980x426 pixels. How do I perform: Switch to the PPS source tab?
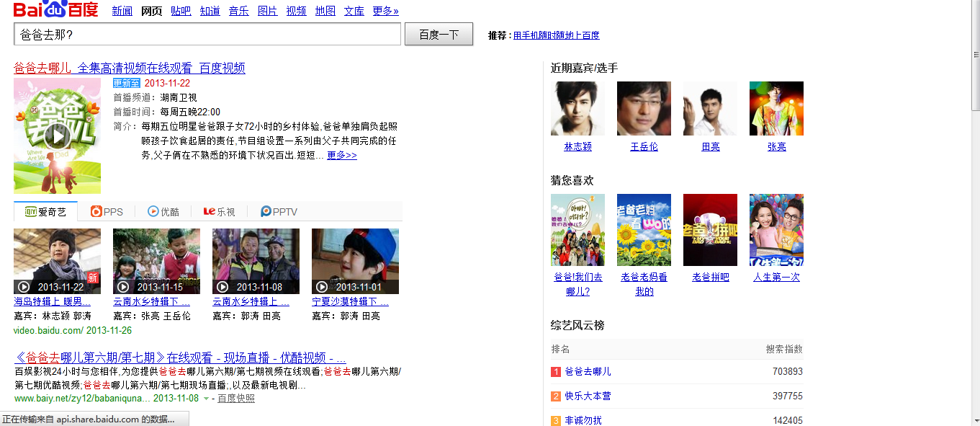click(x=107, y=212)
